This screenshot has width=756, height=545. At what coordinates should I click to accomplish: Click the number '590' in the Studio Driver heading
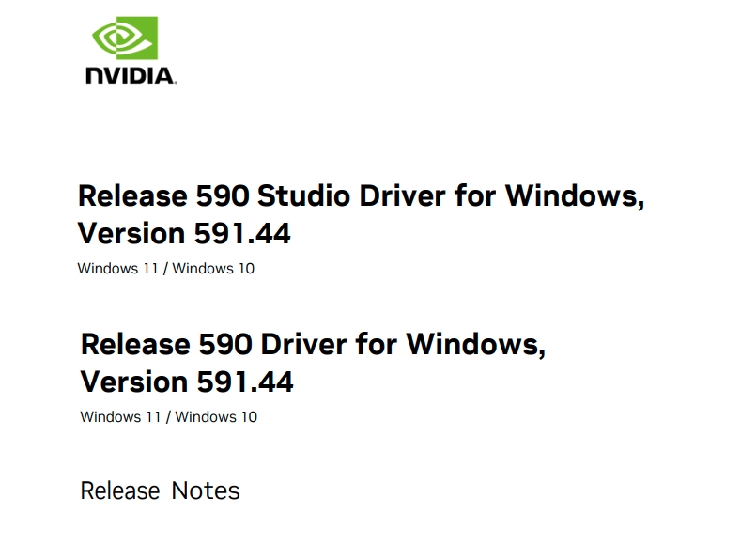point(223,196)
